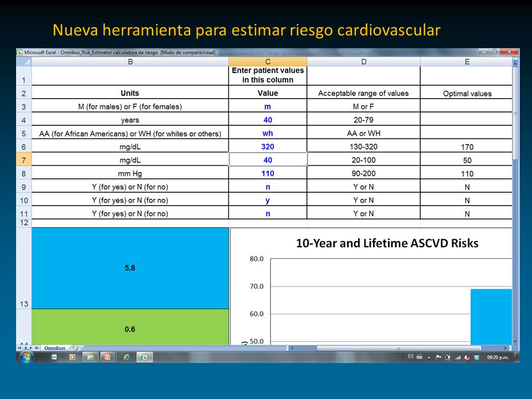Open Internet Explorer from taskbar

pyautogui.click(x=126, y=357)
